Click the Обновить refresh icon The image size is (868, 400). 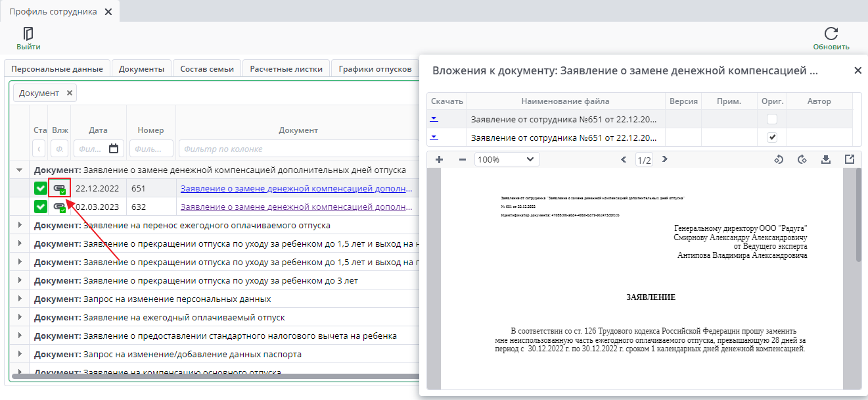[x=831, y=34]
